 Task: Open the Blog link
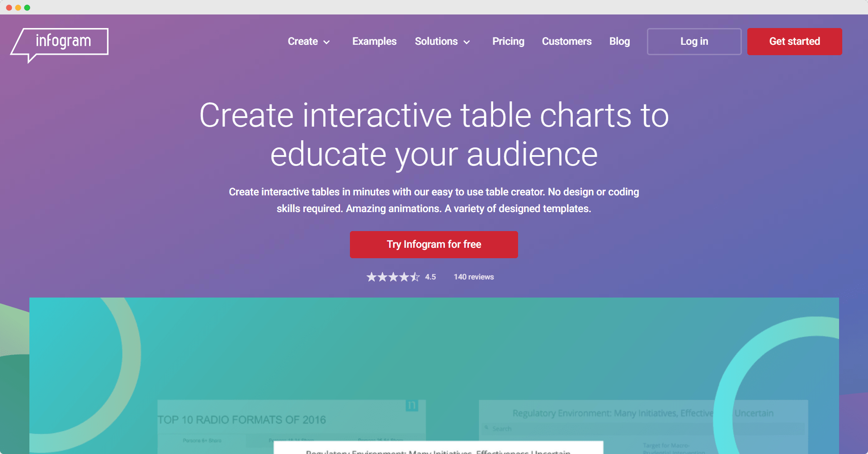[x=619, y=42]
